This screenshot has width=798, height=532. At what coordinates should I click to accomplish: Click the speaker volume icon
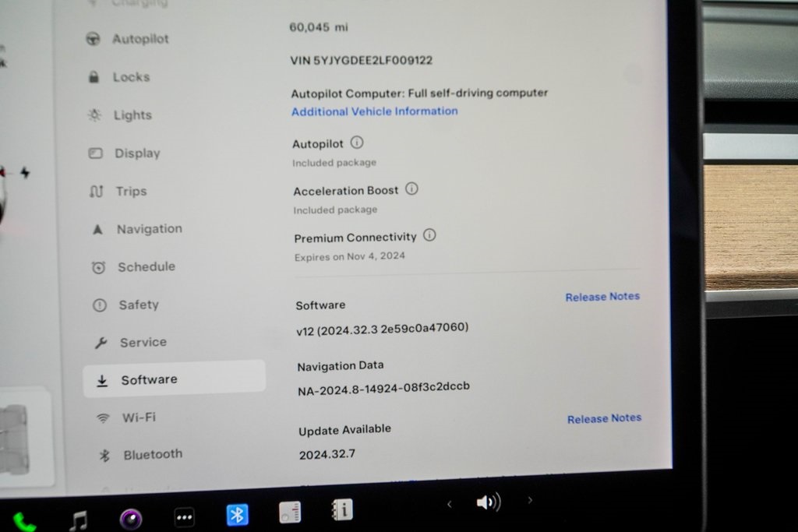coord(488,502)
